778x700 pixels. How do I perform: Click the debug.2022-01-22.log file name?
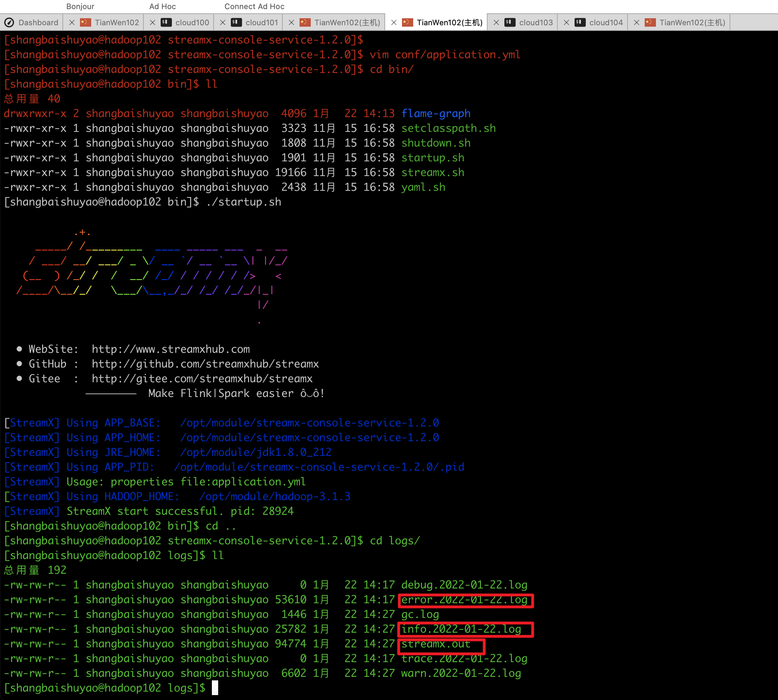[464, 585]
